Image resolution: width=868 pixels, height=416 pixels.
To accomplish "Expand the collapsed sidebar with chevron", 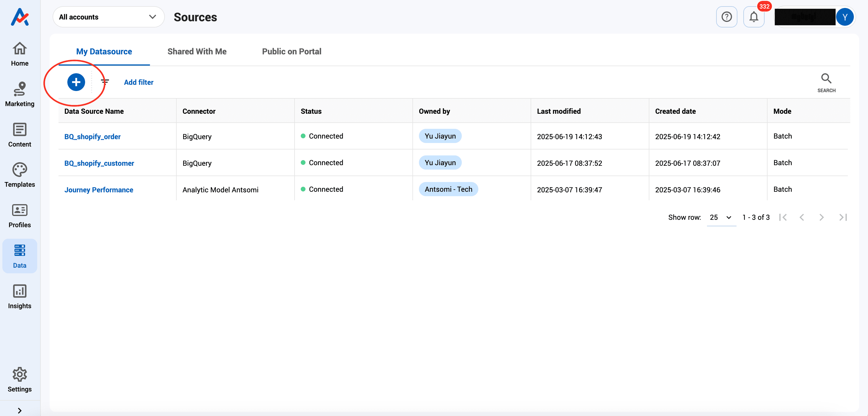I will point(19,410).
